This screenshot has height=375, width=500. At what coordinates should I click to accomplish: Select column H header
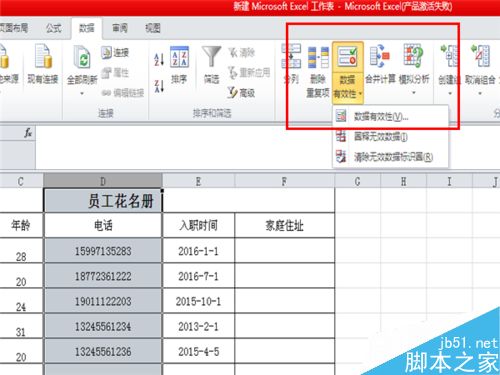pos(404,181)
